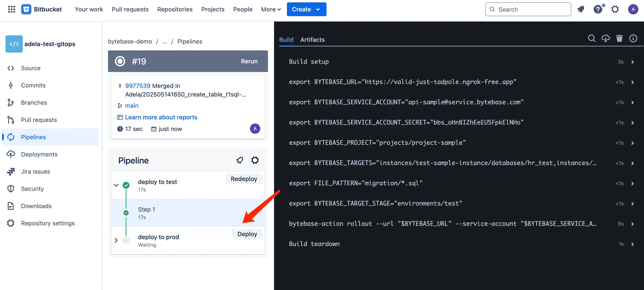Open the More dropdown menu
Screen dimensions: 644x290
coord(271,9)
